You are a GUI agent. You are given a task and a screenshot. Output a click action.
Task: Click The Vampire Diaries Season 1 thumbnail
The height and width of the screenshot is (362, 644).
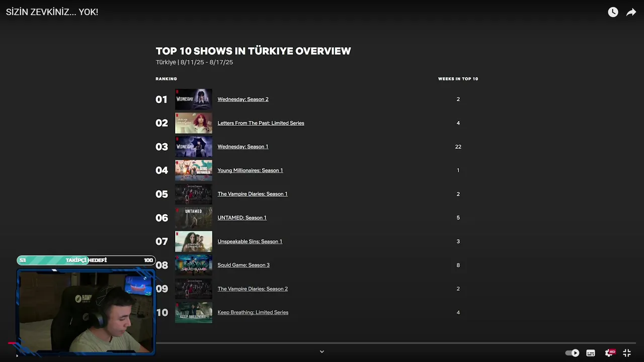(x=194, y=194)
